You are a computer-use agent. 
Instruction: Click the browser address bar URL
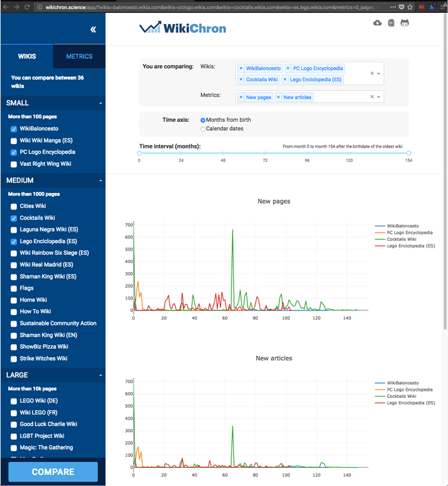(209, 7)
